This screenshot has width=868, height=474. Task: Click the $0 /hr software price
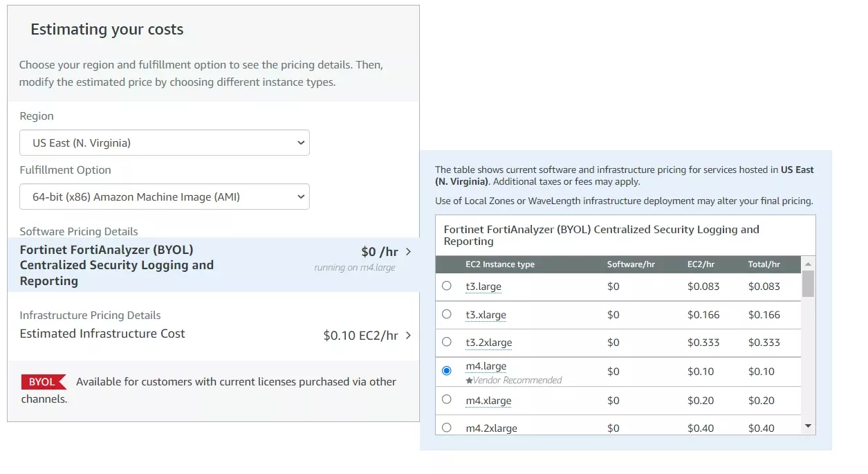[x=380, y=252]
